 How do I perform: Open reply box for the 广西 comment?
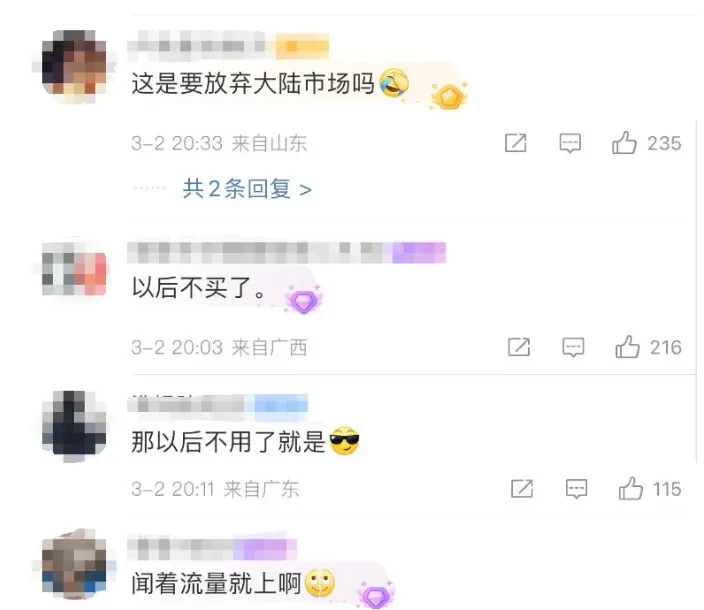tap(573, 347)
